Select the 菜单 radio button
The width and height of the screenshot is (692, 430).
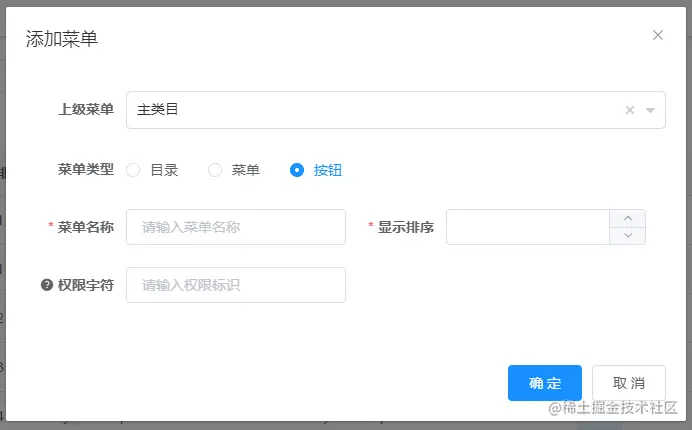click(x=215, y=170)
